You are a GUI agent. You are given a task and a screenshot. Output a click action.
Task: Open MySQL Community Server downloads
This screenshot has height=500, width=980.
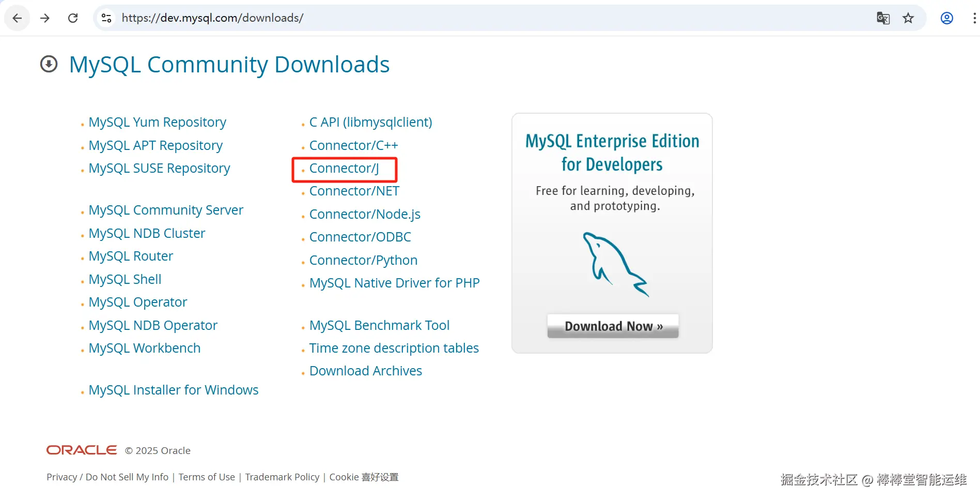point(166,210)
